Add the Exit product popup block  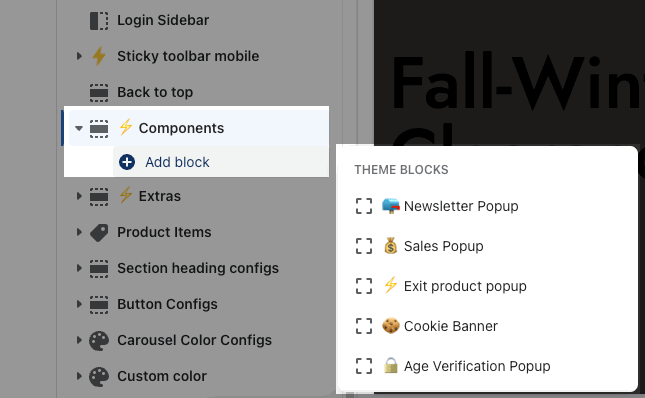click(x=465, y=286)
